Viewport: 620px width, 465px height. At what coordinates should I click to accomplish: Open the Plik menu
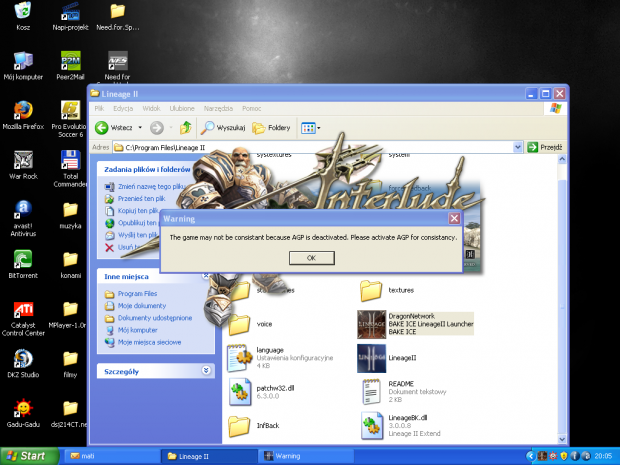click(x=99, y=108)
